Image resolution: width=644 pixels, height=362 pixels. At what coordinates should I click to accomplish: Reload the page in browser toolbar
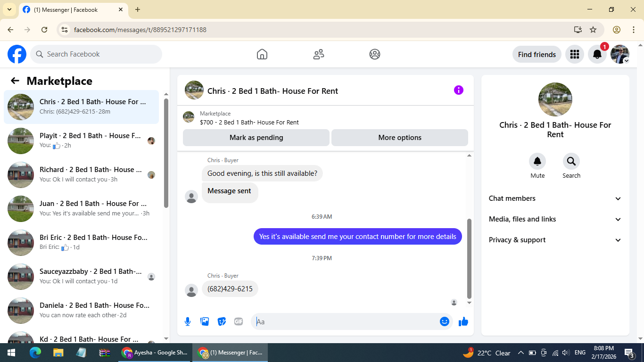[x=44, y=30]
